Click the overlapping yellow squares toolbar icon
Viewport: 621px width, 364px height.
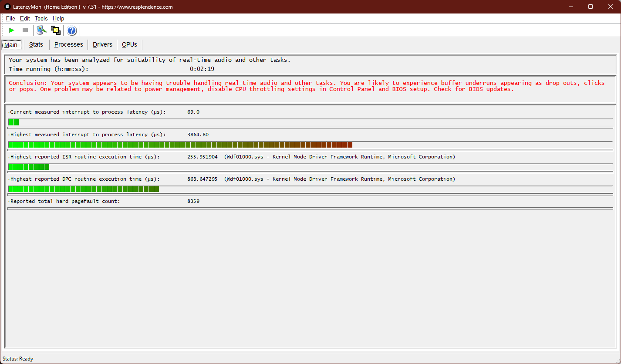(55, 30)
